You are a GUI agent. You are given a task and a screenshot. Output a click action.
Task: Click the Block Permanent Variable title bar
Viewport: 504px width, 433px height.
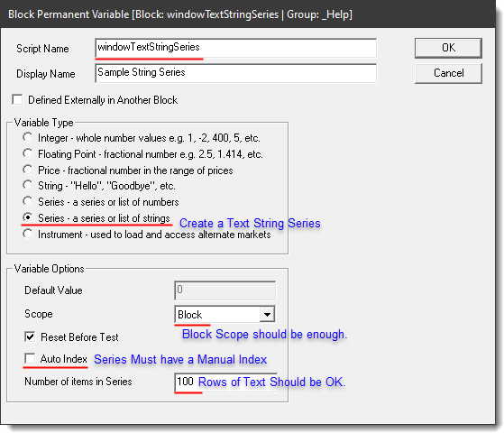click(x=248, y=14)
